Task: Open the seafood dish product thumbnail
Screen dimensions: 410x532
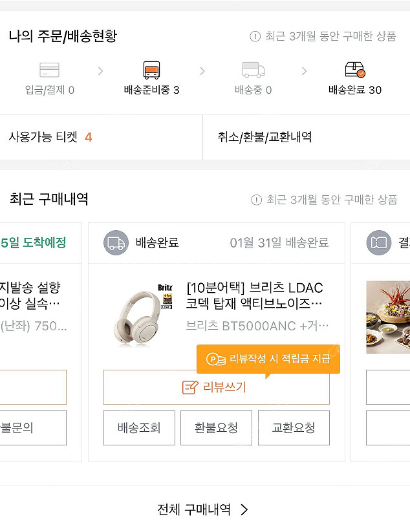Action: 388,317
